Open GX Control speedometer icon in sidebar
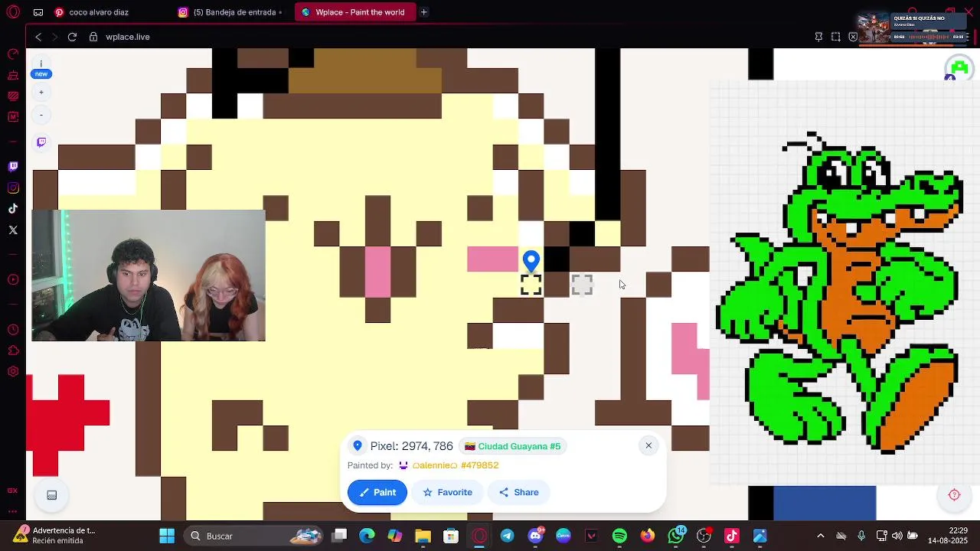The width and height of the screenshot is (980, 551). pos(13,54)
